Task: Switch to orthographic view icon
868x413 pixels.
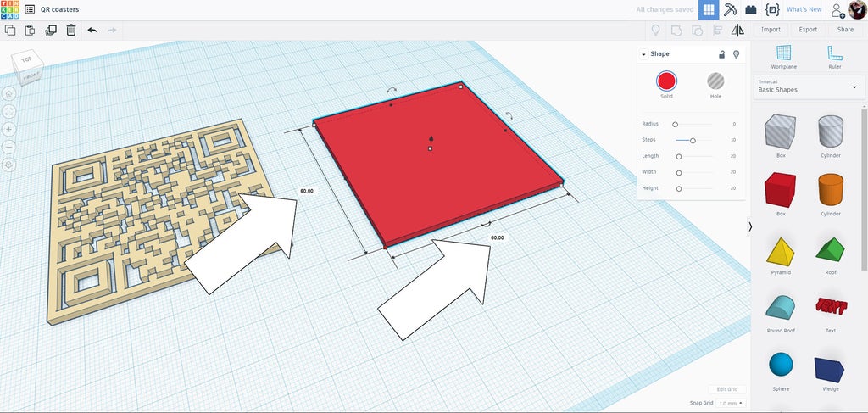Action: click(x=8, y=165)
